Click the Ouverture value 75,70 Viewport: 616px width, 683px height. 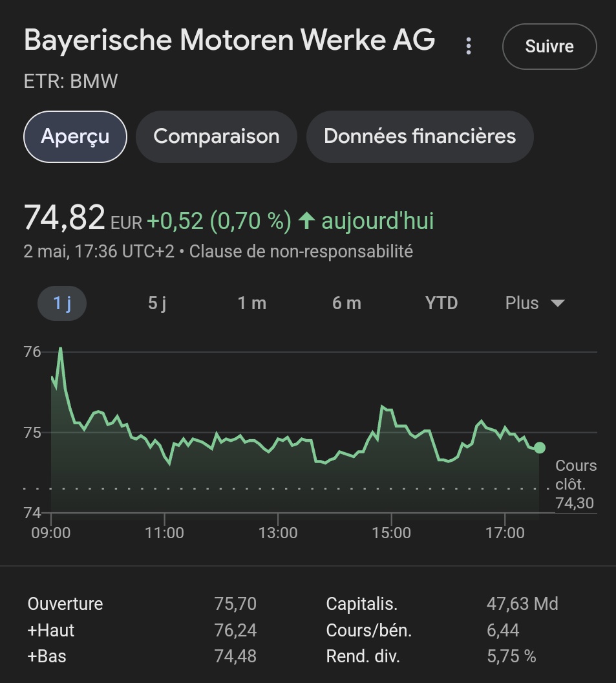tap(235, 604)
